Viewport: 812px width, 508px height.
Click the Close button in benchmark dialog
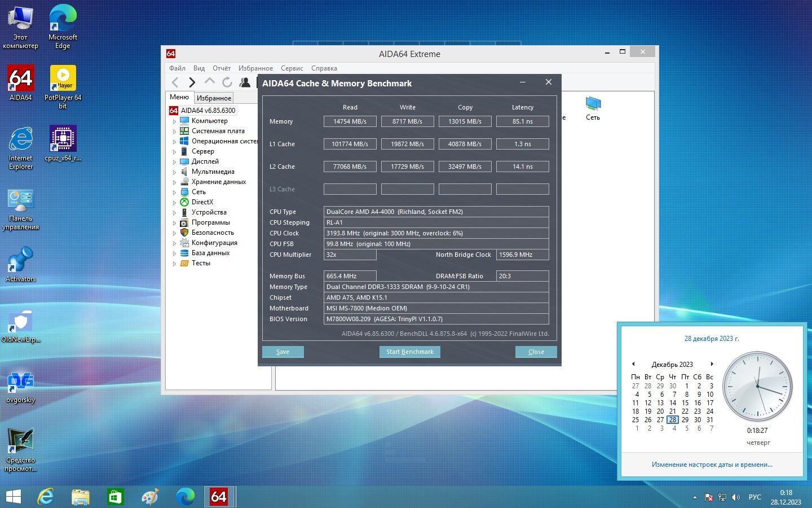click(536, 352)
